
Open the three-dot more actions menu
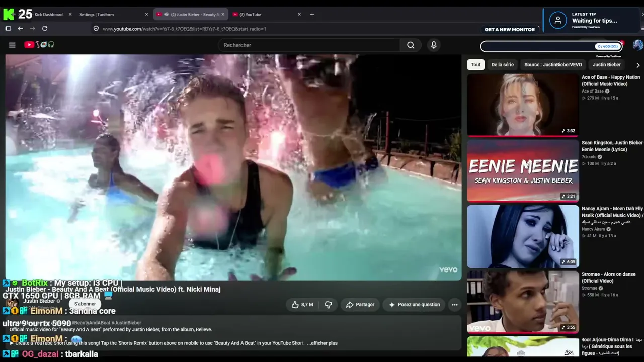(x=455, y=305)
